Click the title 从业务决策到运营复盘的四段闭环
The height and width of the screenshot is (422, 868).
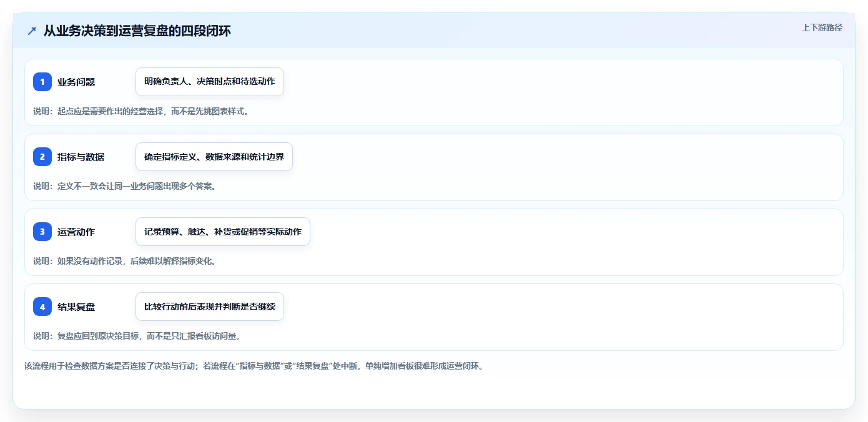tap(137, 31)
